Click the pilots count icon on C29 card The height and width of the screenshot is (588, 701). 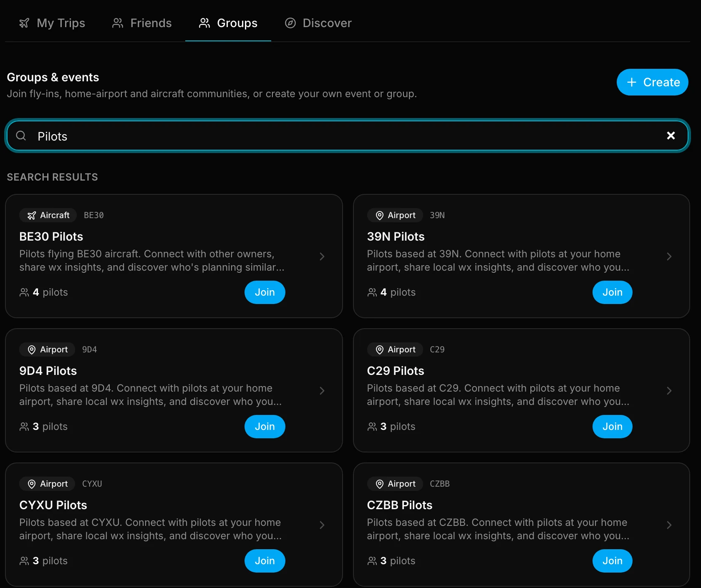coord(372,427)
